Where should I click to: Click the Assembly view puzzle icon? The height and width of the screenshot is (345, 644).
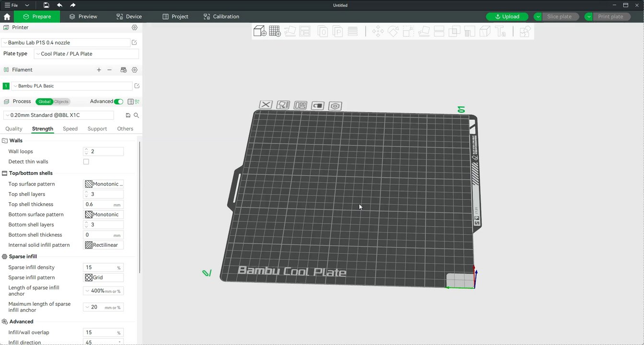525,32
